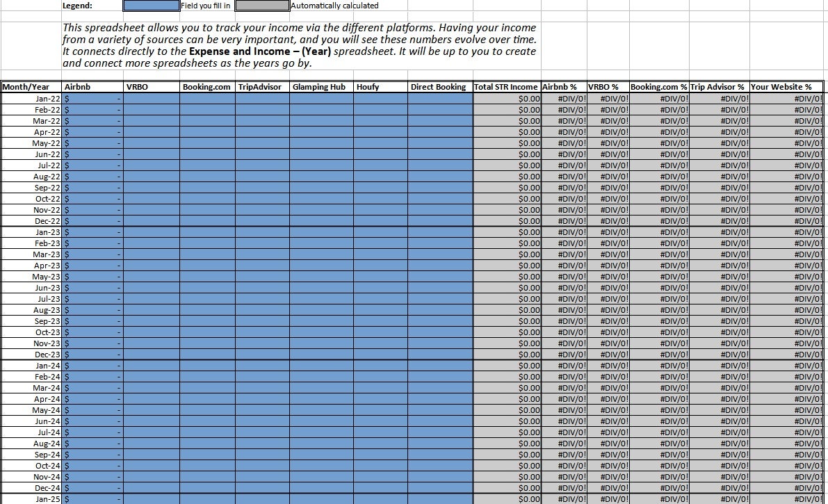The image size is (828, 504).
Task: Select the 'Trip Advisor %' column header
Action: (x=720, y=87)
